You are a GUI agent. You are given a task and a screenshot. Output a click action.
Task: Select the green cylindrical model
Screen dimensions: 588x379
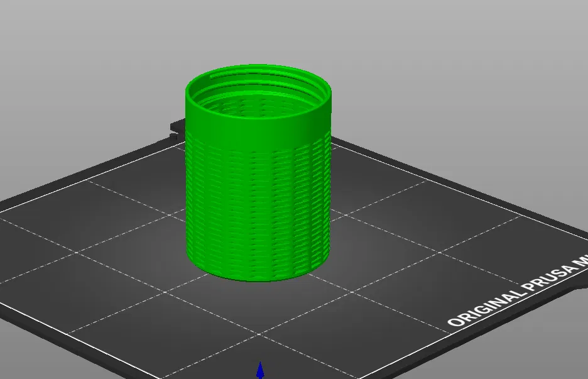click(x=258, y=189)
